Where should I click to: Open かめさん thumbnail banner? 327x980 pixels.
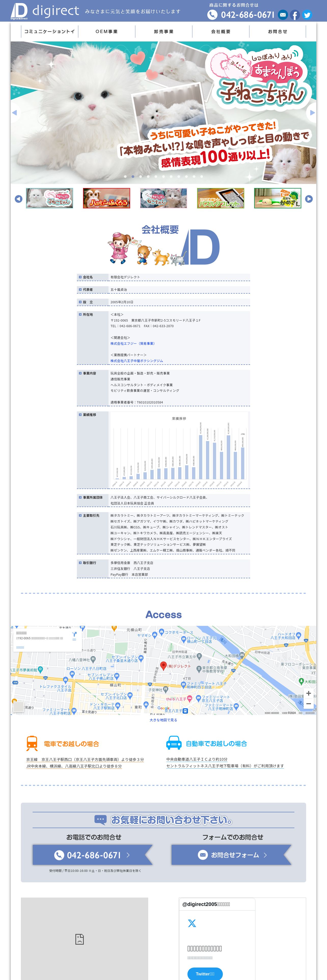278,198
